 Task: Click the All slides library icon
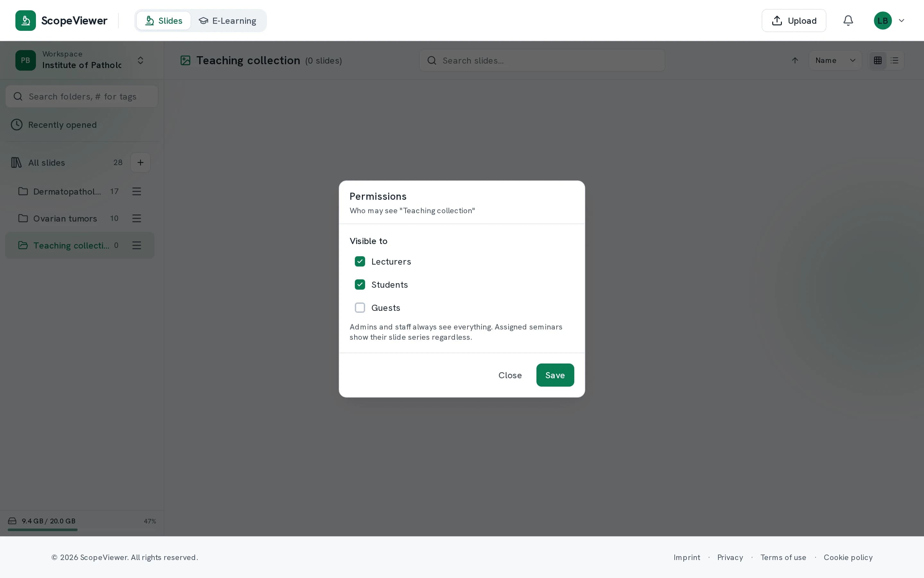(16, 162)
